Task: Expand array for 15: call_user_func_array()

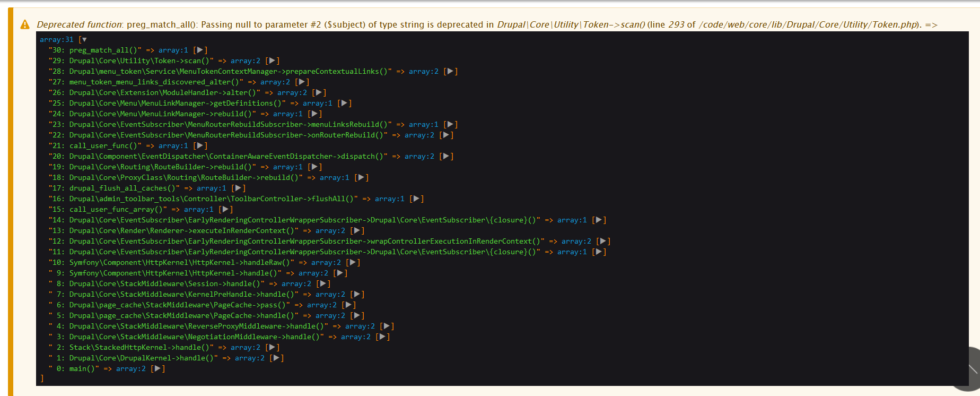Action: tap(225, 210)
